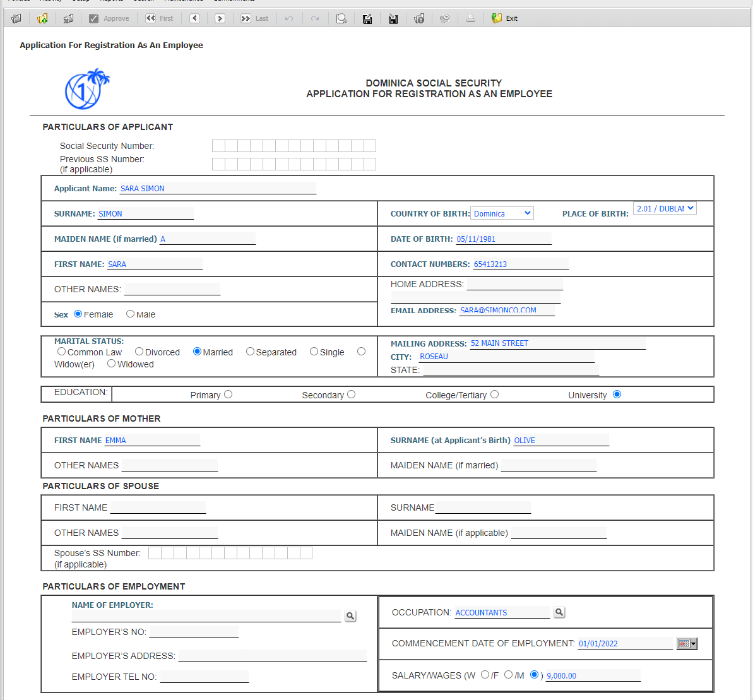Choose Widowed marital status

112,364
